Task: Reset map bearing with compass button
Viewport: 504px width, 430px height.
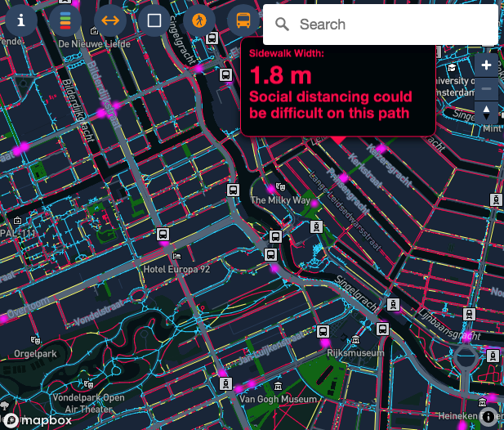Action: tap(487, 111)
